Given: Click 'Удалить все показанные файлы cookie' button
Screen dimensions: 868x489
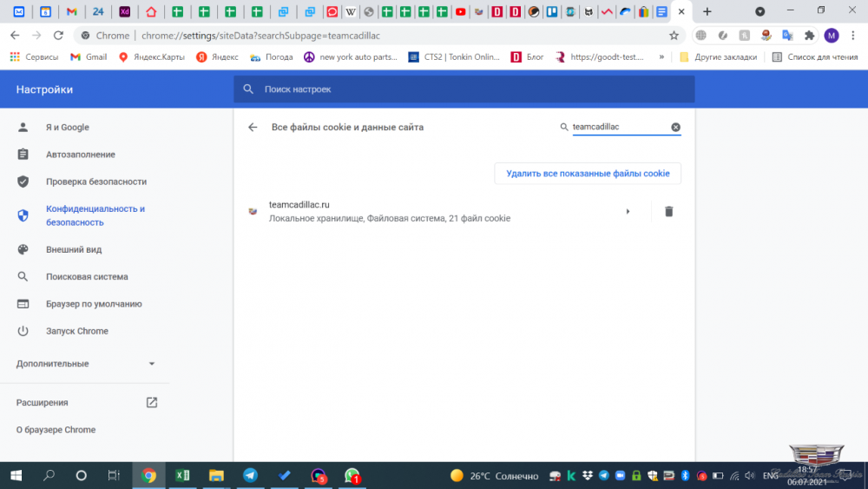Looking at the screenshot, I should (588, 174).
